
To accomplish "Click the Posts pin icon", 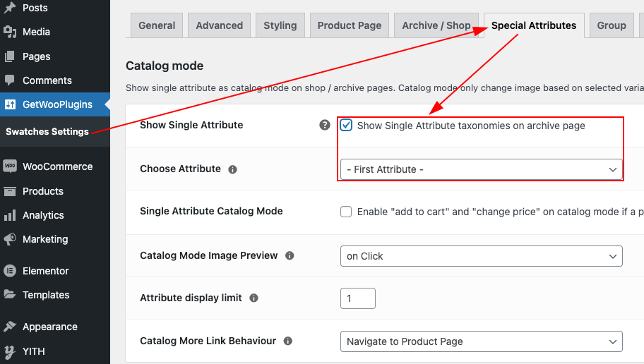I will 9,7.
